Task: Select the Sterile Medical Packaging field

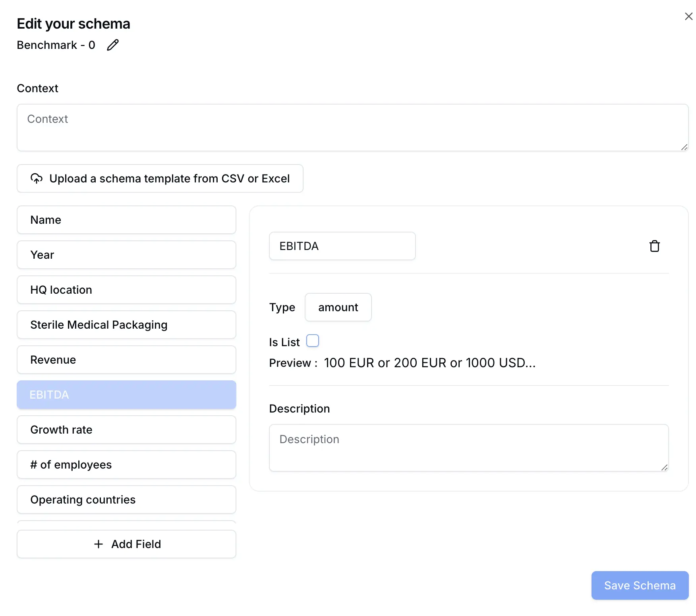Action: 126,325
